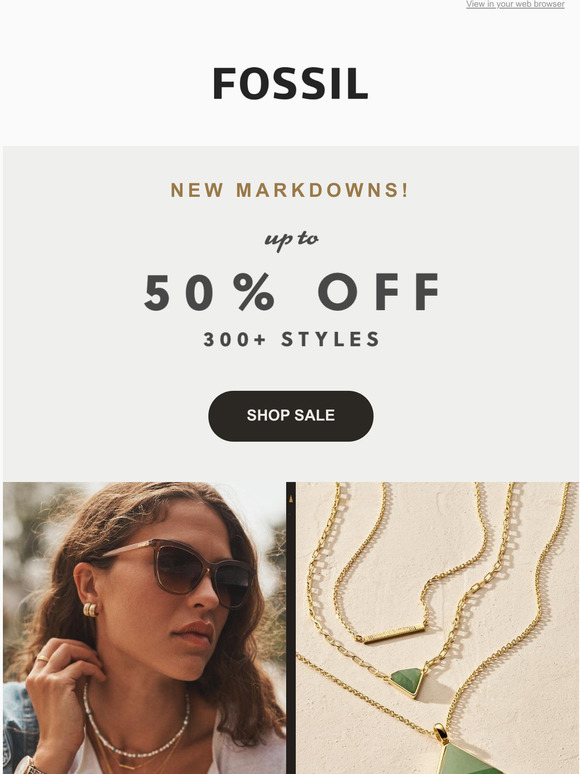580x774 pixels.
Task: Click the gold hoop earring
Action: pos(90,610)
